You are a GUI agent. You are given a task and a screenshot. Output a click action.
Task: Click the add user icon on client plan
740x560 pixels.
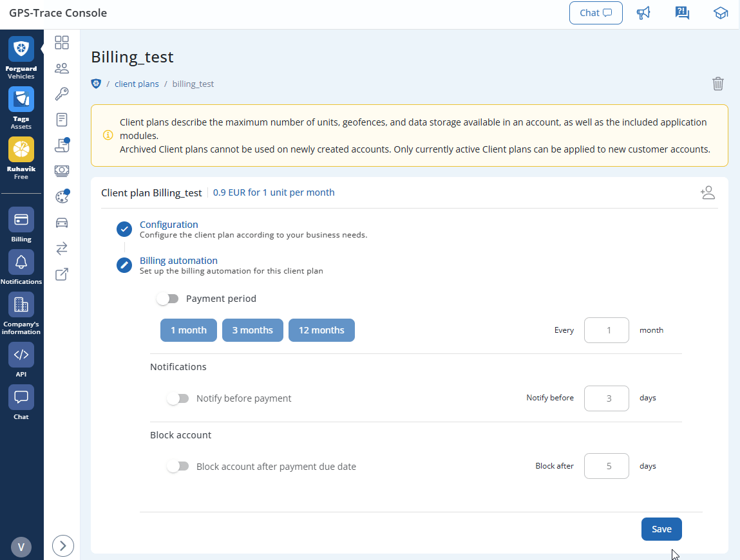708,192
